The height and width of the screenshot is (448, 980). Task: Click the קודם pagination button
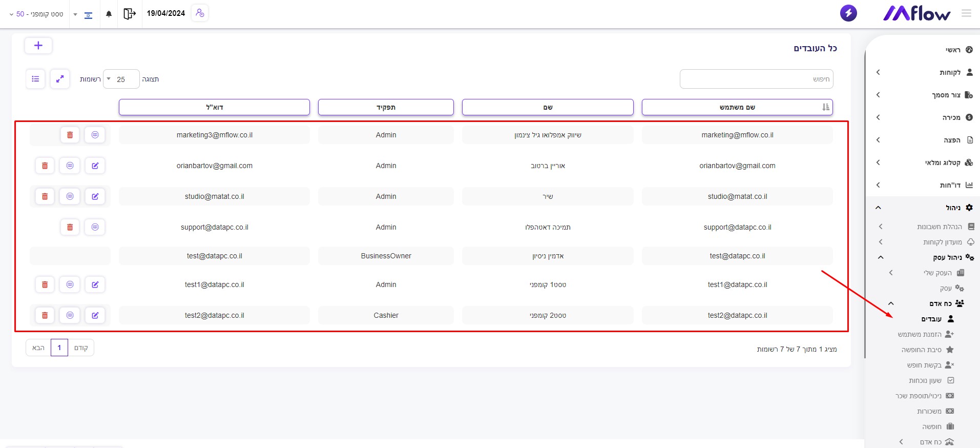tap(81, 348)
